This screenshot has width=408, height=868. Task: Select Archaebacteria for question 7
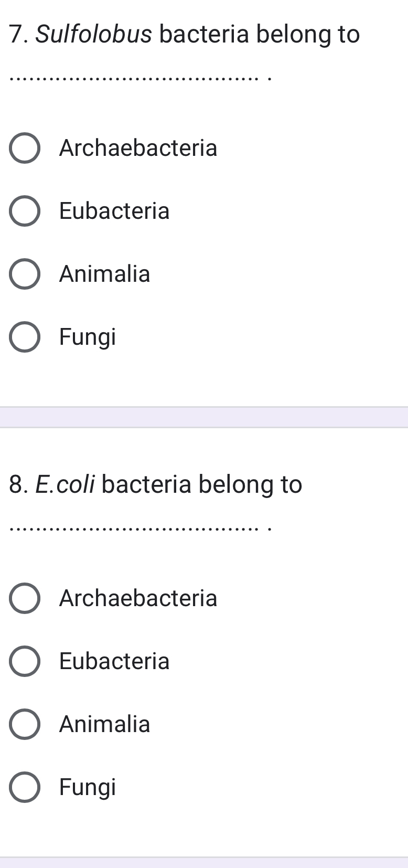click(x=25, y=148)
